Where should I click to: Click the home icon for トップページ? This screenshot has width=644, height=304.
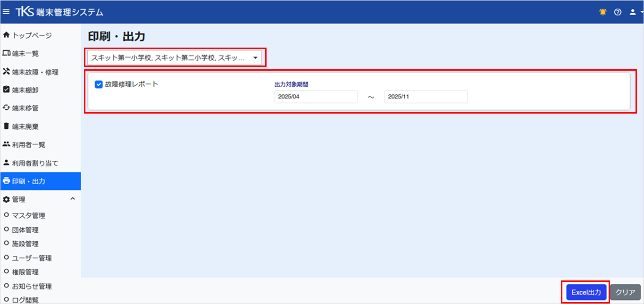pyautogui.click(x=7, y=35)
